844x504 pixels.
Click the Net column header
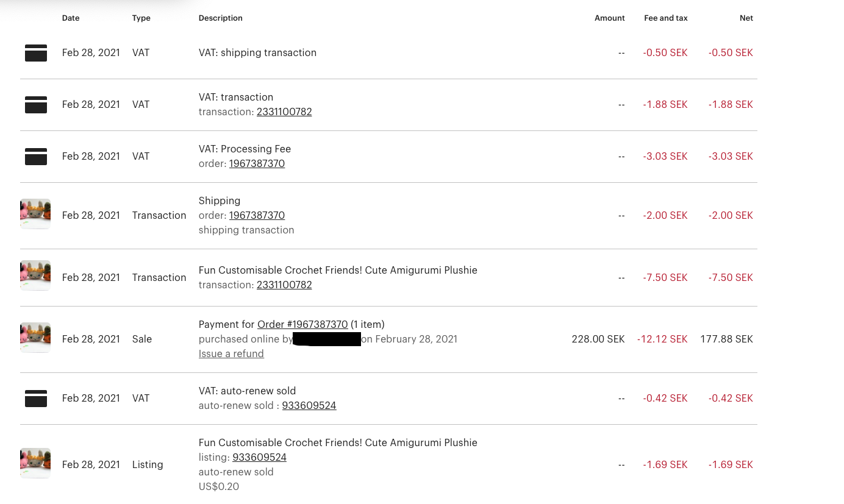click(746, 18)
